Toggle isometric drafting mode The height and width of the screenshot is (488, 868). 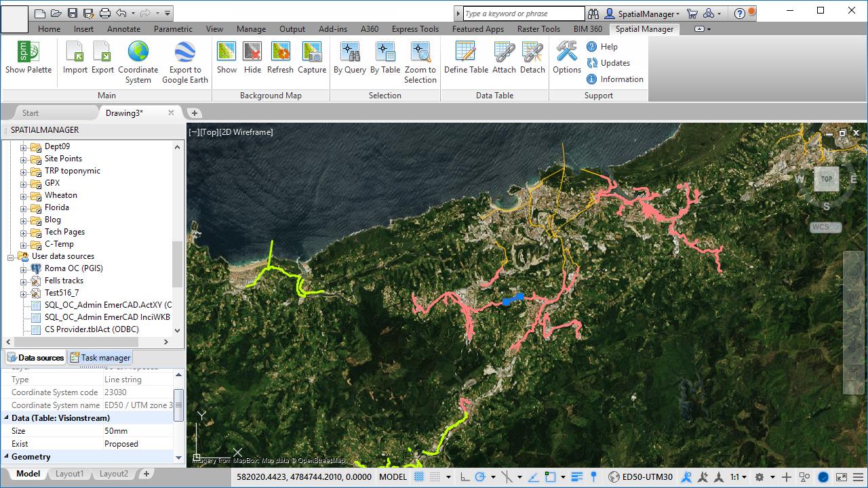point(506,476)
